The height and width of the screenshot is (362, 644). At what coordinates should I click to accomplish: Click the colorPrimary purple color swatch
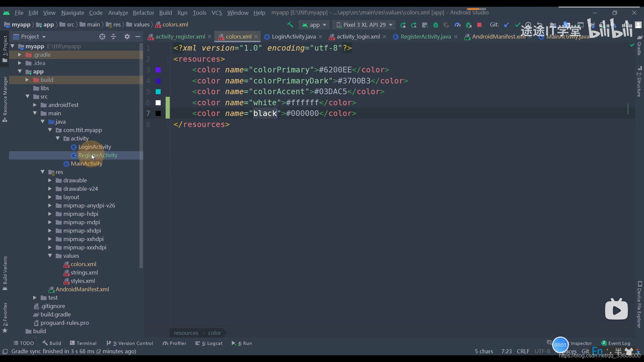158,70
